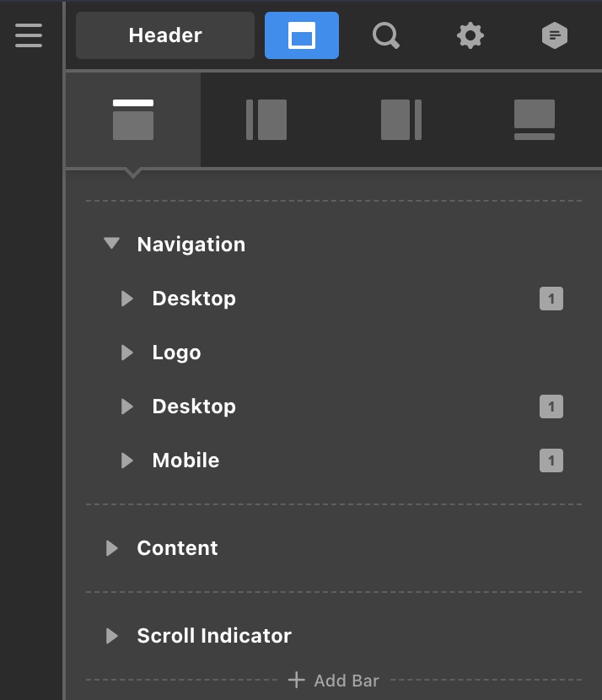Select the right sidebar region icon
602x700 pixels.
point(401,120)
